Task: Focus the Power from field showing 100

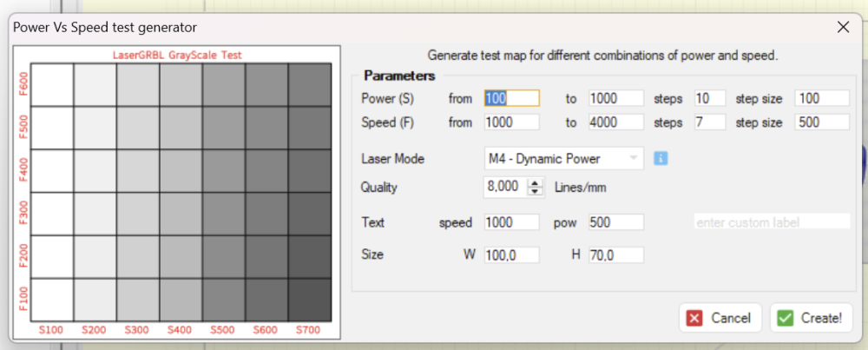Action: (511, 99)
